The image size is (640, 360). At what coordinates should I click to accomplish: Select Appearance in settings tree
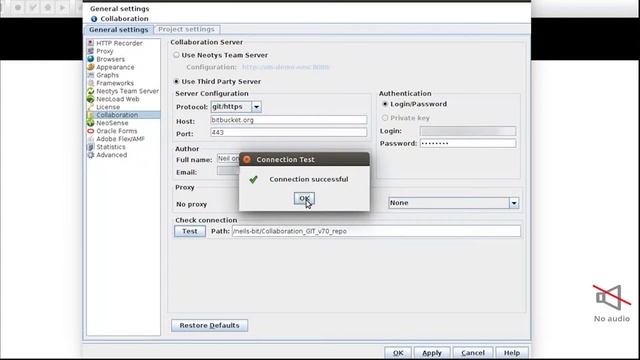click(115, 67)
